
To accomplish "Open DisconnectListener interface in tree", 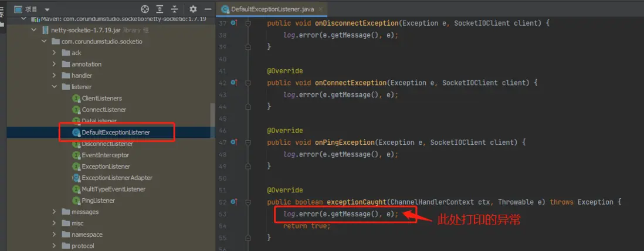I will [x=107, y=144].
